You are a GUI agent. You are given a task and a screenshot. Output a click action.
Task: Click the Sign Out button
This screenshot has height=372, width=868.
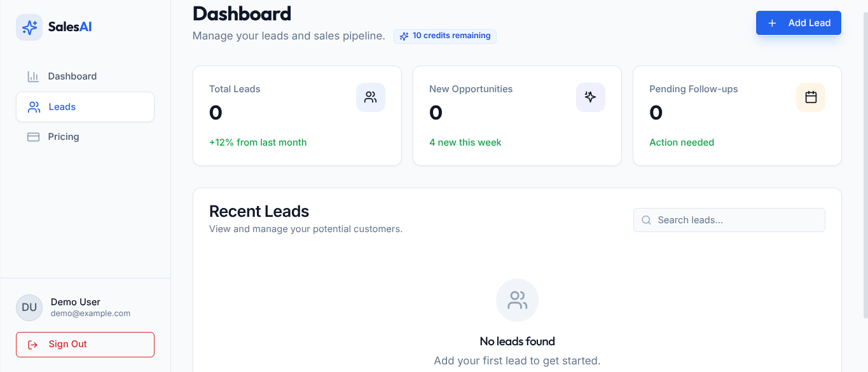pyautogui.click(x=85, y=344)
